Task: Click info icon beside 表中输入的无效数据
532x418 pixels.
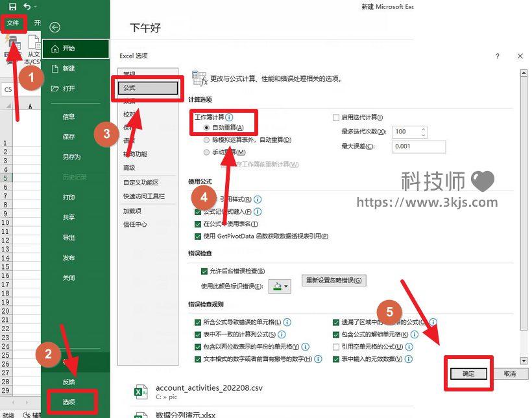Action: pyautogui.click(x=409, y=359)
